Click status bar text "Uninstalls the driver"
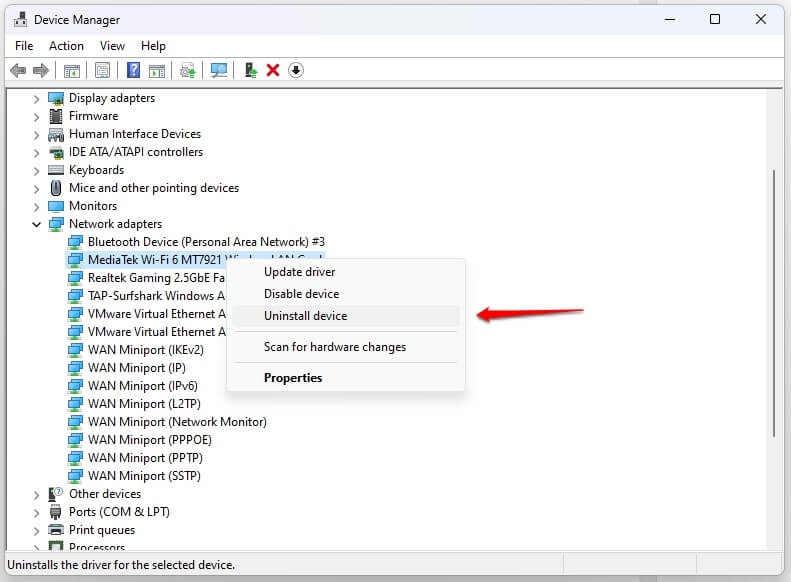This screenshot has width=791, height=582. tap(121, 565)
